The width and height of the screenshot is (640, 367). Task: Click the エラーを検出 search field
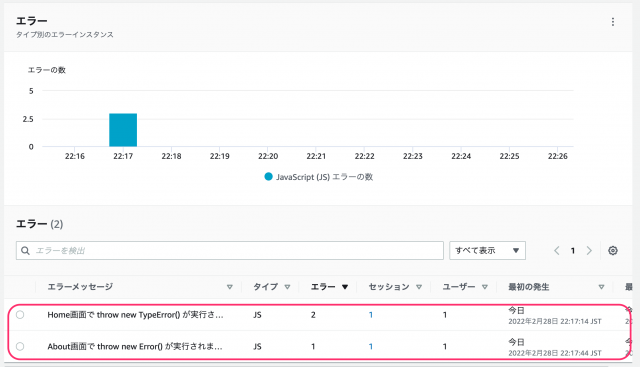tap(230, 251)
